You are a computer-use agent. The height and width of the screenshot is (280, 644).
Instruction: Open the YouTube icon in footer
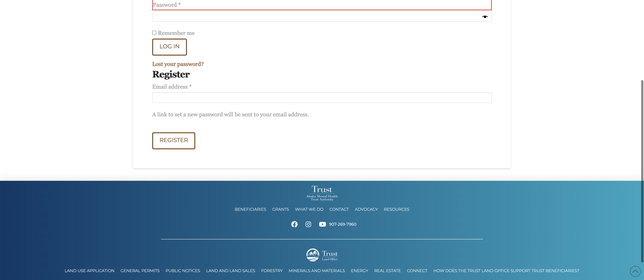322,224
